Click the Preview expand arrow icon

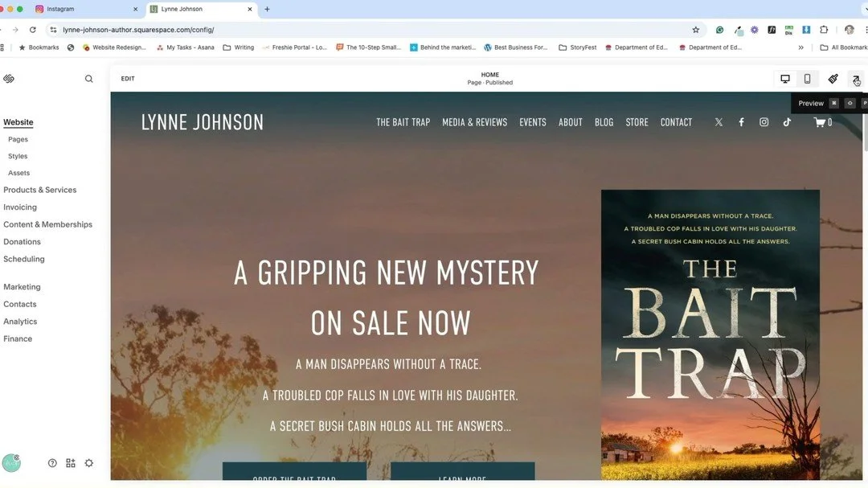tap(856, 79)
